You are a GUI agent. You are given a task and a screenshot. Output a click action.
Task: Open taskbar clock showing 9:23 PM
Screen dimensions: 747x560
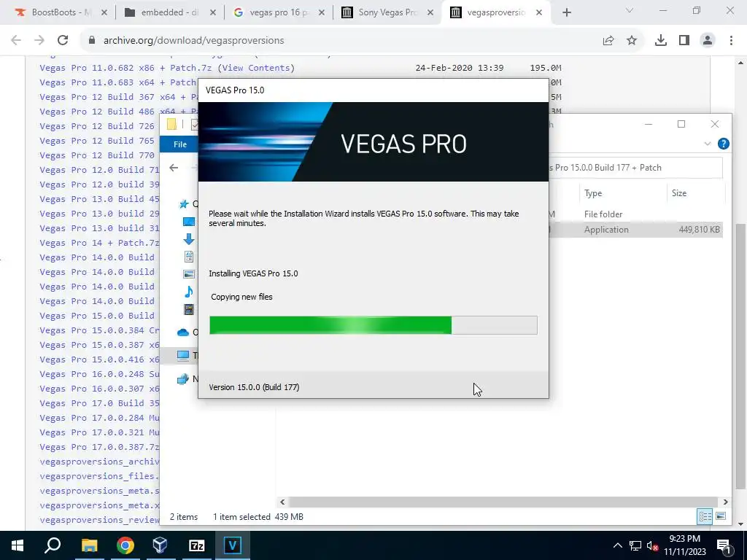[684, 545]
